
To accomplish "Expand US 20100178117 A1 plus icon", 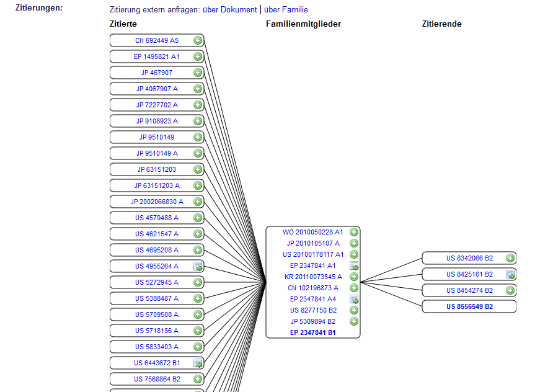I will pos(354,254).
